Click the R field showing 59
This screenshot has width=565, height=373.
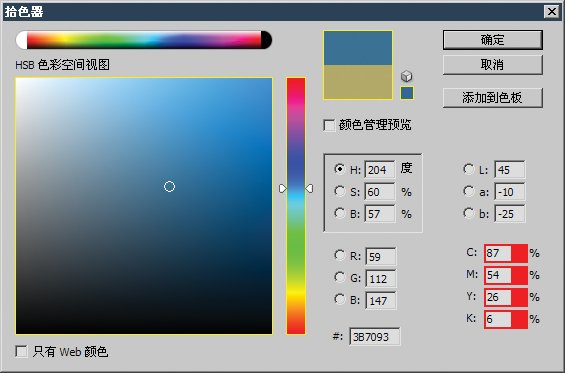coord(381,257)
